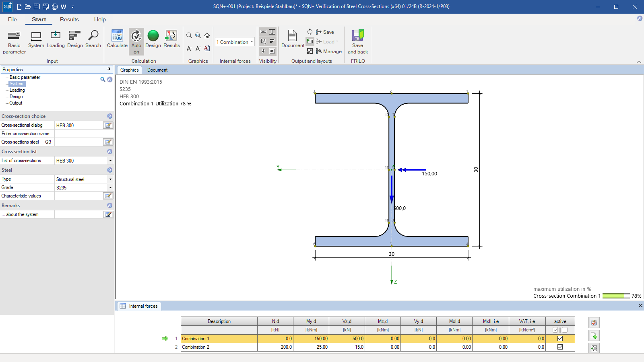Toggle the axes visibility icon
644x362 pixels.
click(x=263, y=41)
